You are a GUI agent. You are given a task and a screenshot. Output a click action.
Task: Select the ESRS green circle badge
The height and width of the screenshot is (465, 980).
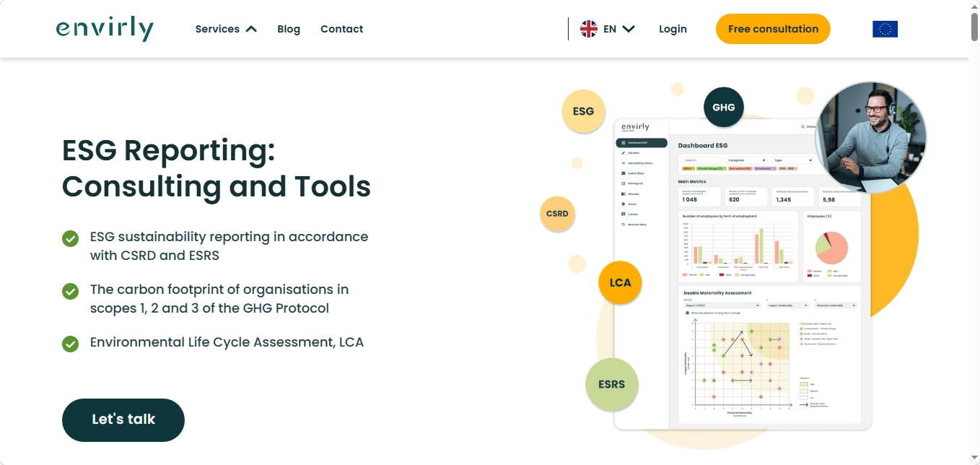coord(611,384)
